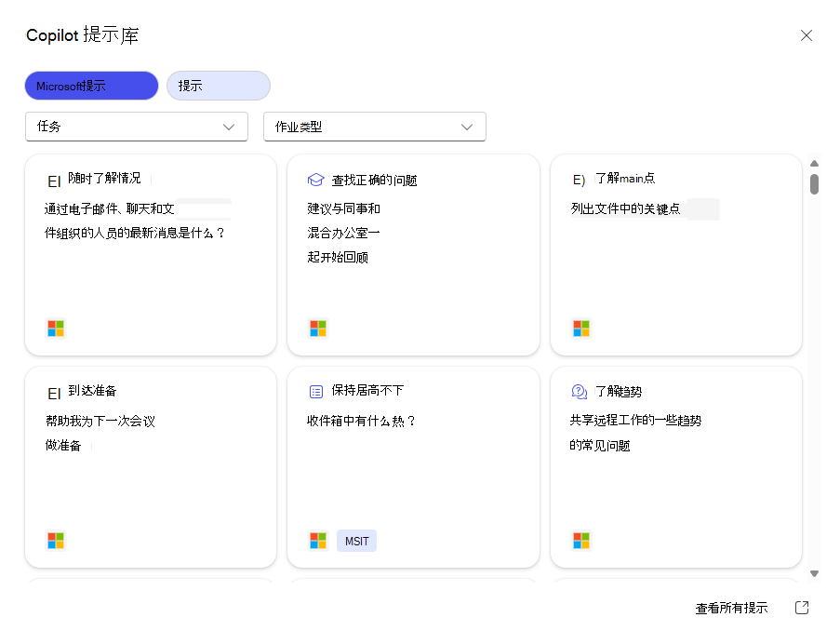Switch to the 提示 filter pill
840x644 pixels.
pos(218,86)
